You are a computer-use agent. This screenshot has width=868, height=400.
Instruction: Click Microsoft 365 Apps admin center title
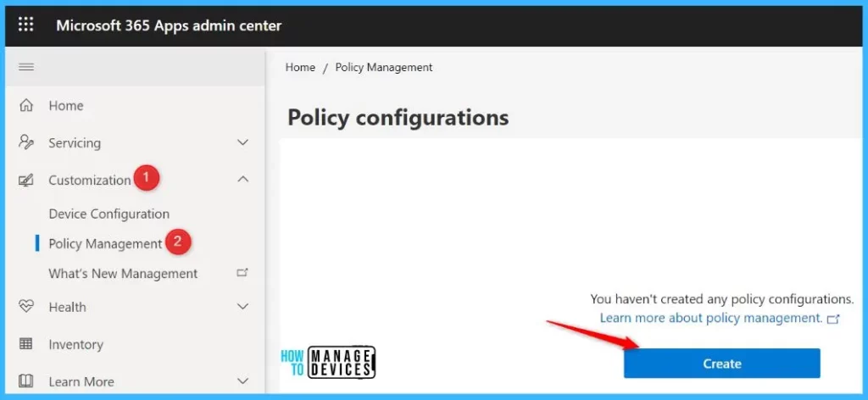coord(169,25)
